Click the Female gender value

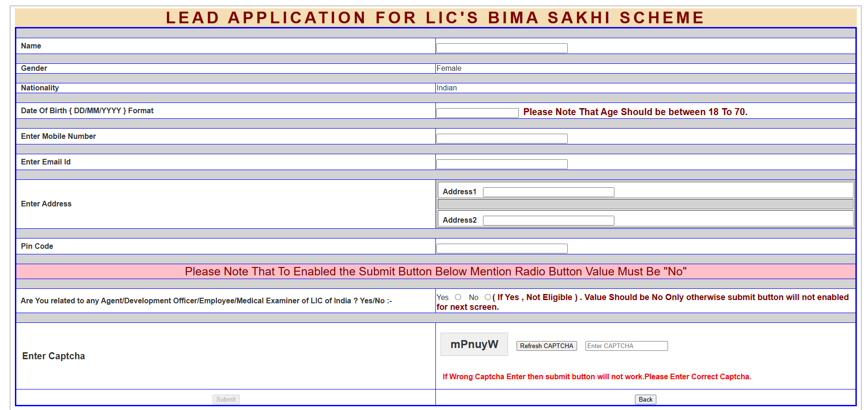click(x=449, y=68)
